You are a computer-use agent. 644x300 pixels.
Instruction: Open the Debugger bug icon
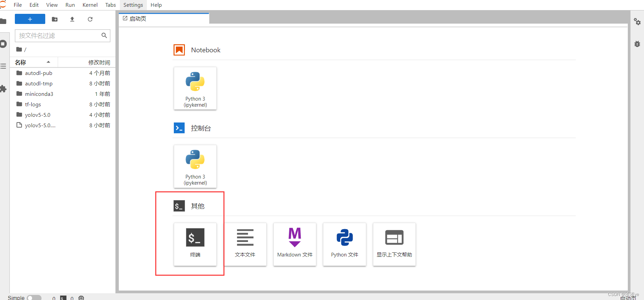[637, 44]
